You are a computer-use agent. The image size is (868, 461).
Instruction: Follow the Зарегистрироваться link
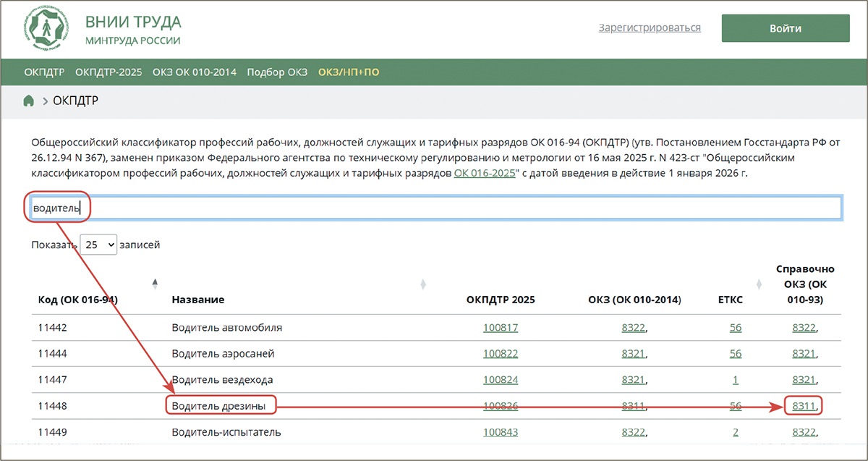click(650, 28)
